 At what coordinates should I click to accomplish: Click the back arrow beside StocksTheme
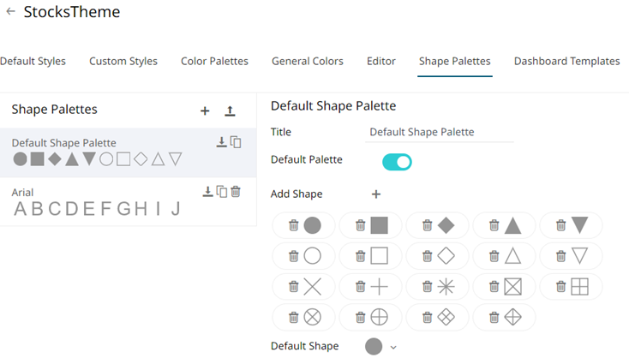(10, 12)
